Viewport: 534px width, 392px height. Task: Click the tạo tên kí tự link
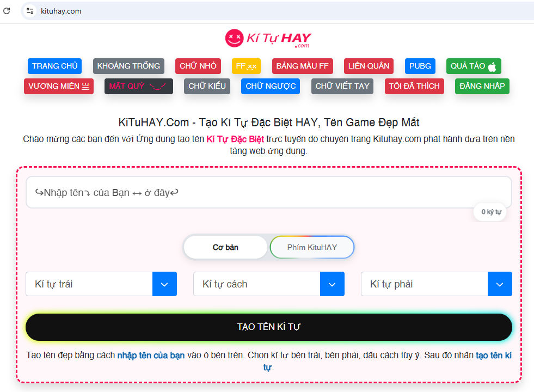point(494,356)
